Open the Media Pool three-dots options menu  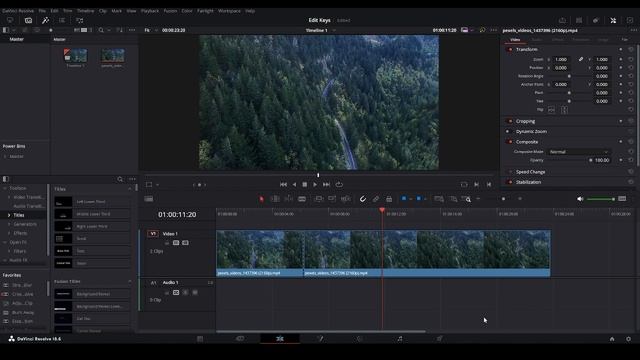coord(132,30)
